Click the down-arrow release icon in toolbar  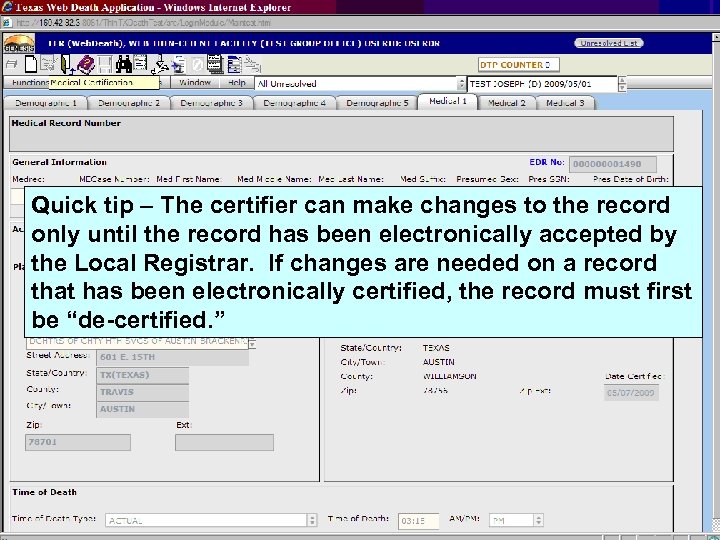coord(160,65)
